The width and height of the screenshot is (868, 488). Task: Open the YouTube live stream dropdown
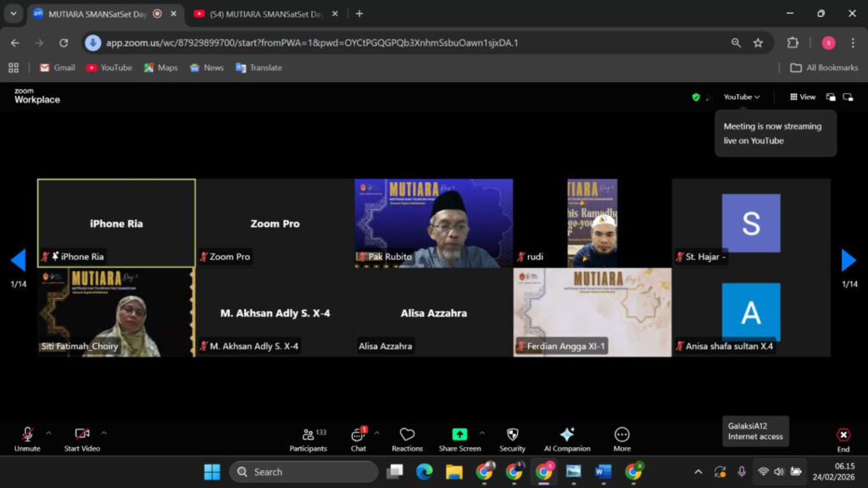pos(742,97)
